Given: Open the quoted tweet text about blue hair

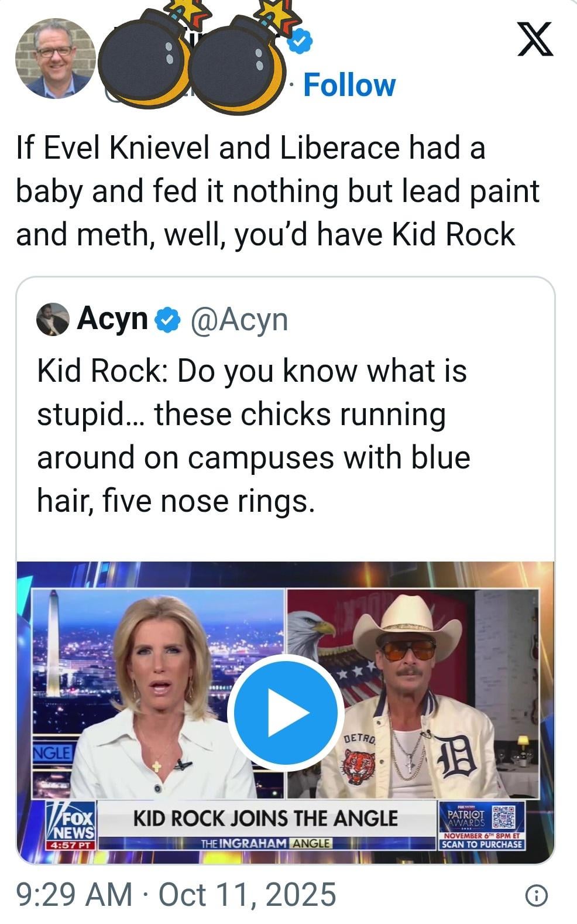Looking at the screenshot, I should (253, 436).
